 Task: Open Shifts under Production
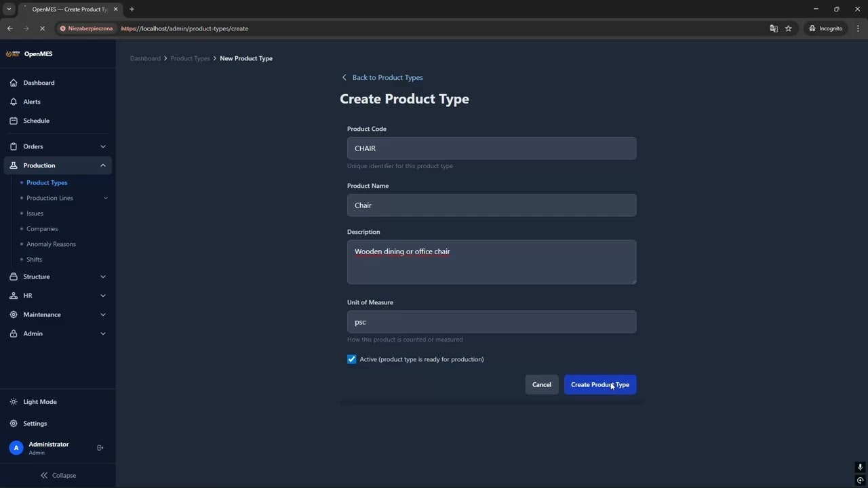[34, 260]
